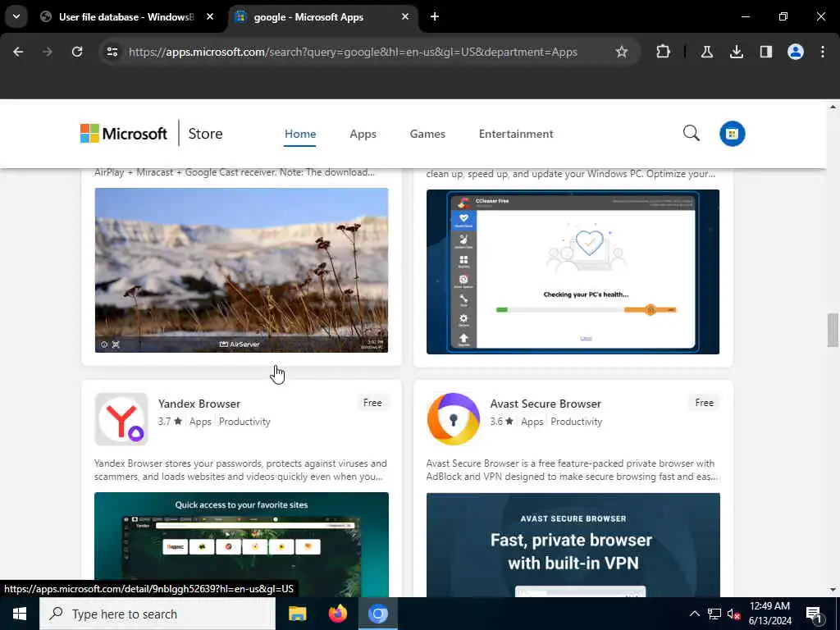Open the Windows Start menu

(20, 614)
